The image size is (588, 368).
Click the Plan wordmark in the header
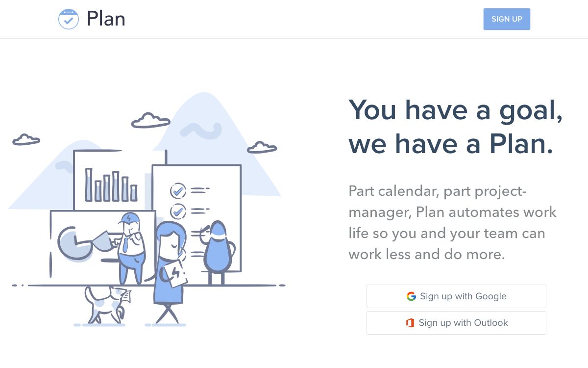click(x=106, y=19)
